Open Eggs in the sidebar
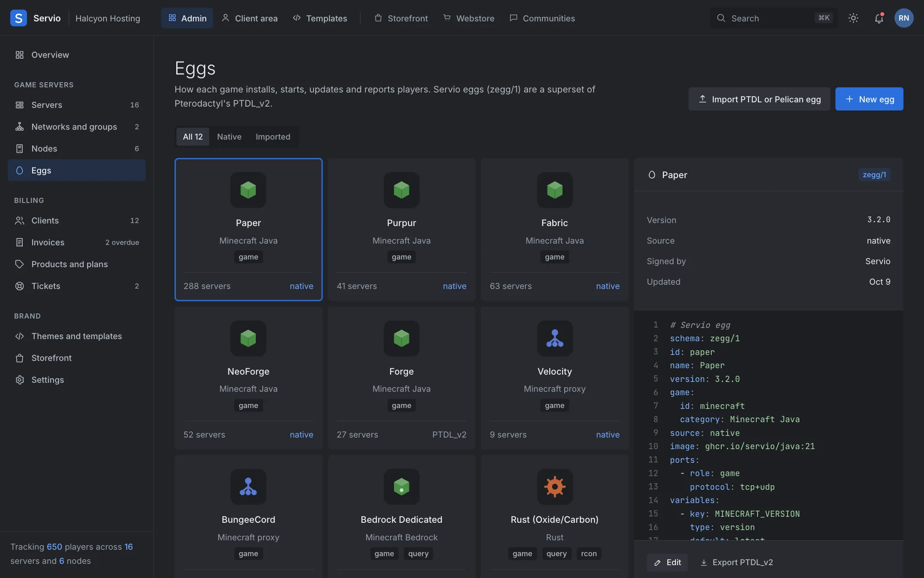 (x=77, y=170)
